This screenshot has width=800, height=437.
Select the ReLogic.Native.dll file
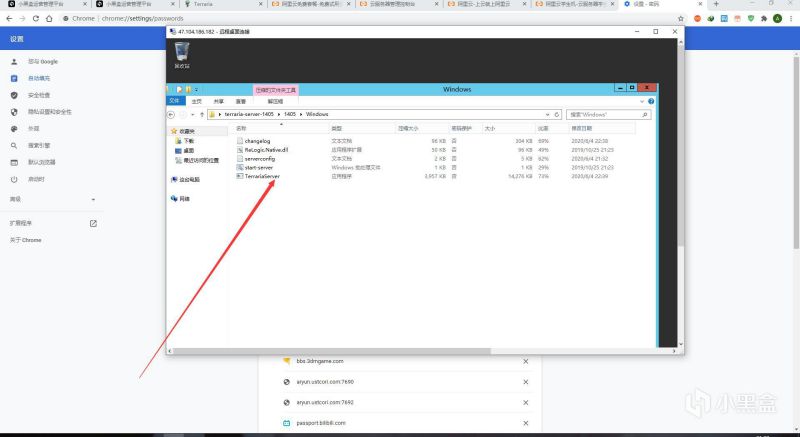point(266,150)
